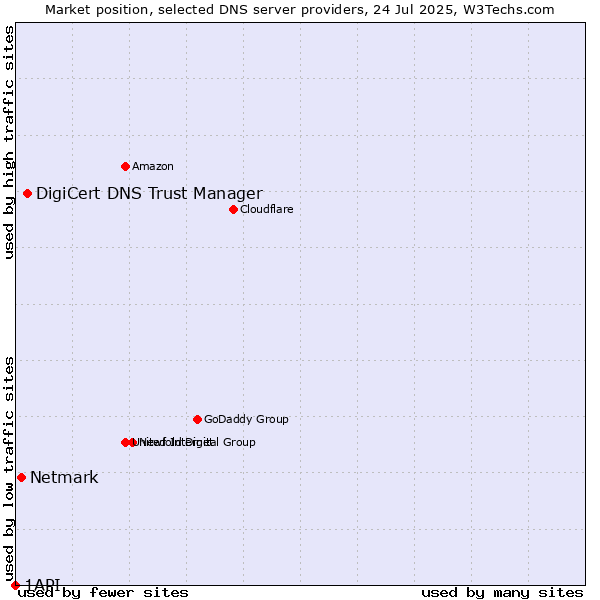Click the 'used by high traffic sites' axis label
Viewport: 600px width, 600px height.
pos(9,142)
